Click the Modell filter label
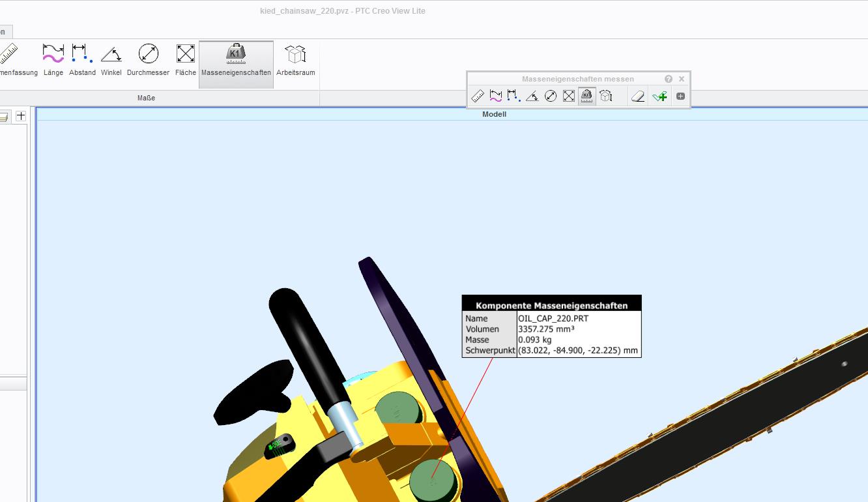 [x=494, y=114]
